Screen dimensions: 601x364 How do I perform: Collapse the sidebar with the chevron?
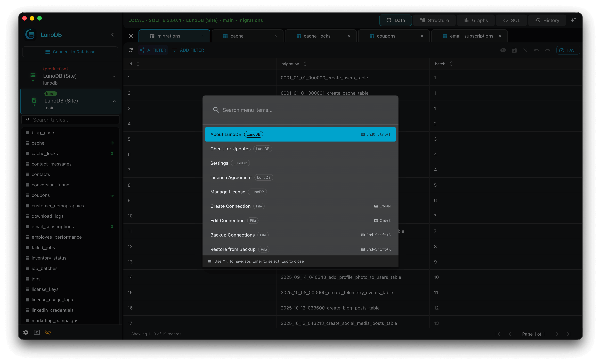pyautogui.click(x=113, y=35)
